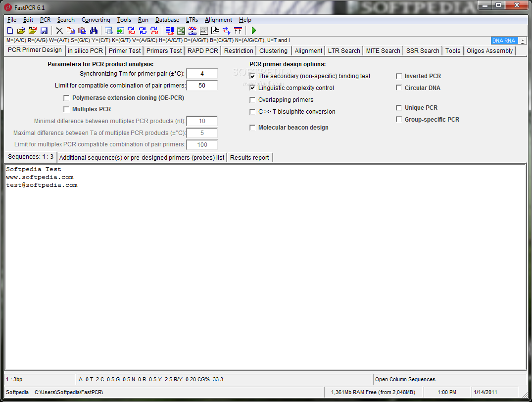532x402 pixels.
Task: Open the Alignment menu in menu bar
Action: [x=218, y=20]
